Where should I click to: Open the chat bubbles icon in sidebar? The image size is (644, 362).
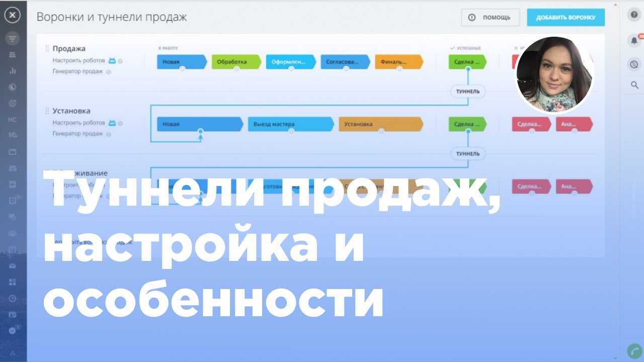13,217
